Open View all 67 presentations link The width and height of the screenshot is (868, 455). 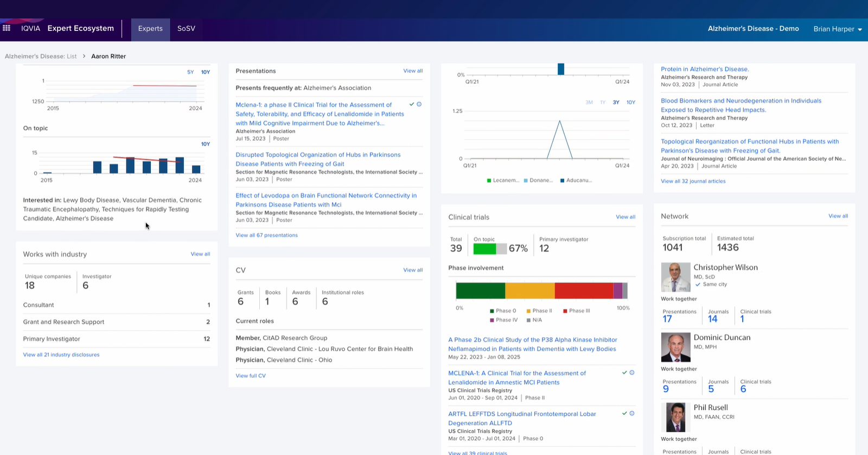pos(266,235)
